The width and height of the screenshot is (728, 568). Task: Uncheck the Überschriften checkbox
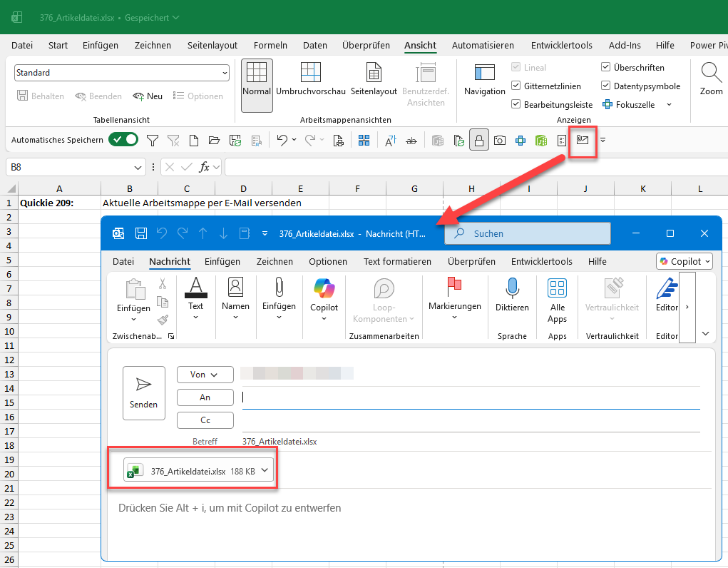click(606, 68)
